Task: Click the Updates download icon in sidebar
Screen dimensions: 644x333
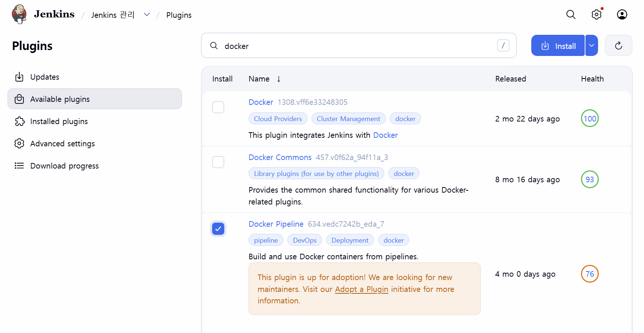Action: pos(19,77)
